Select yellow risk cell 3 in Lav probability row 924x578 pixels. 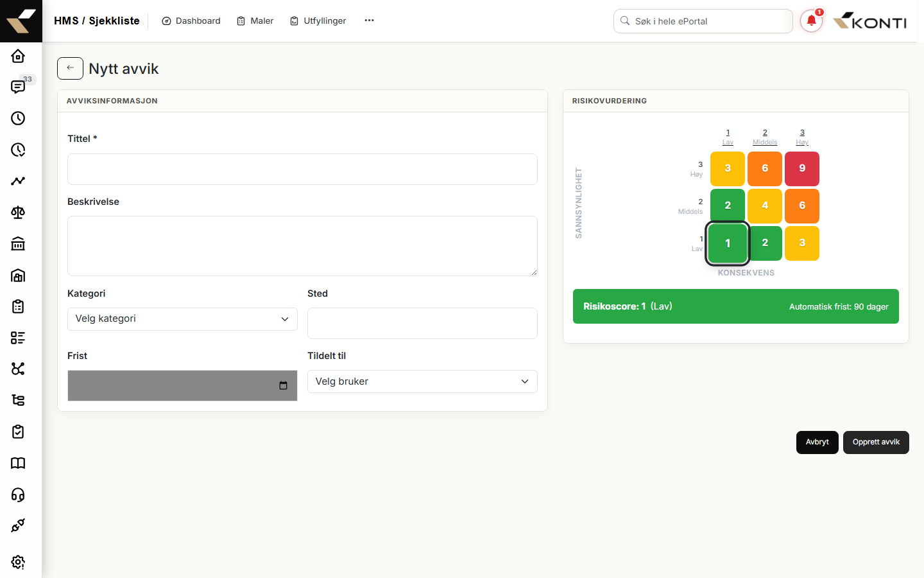pyautogui.click(x=802, y=243)
